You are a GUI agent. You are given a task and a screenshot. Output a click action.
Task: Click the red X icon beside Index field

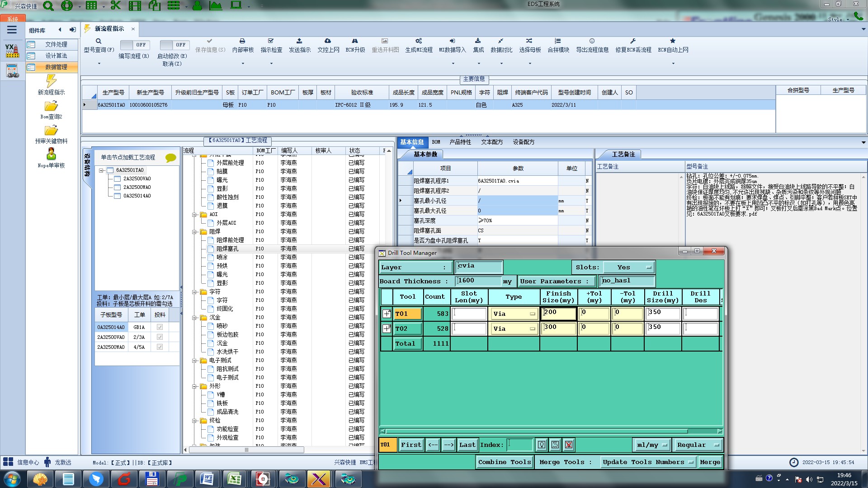click(569, 445)
